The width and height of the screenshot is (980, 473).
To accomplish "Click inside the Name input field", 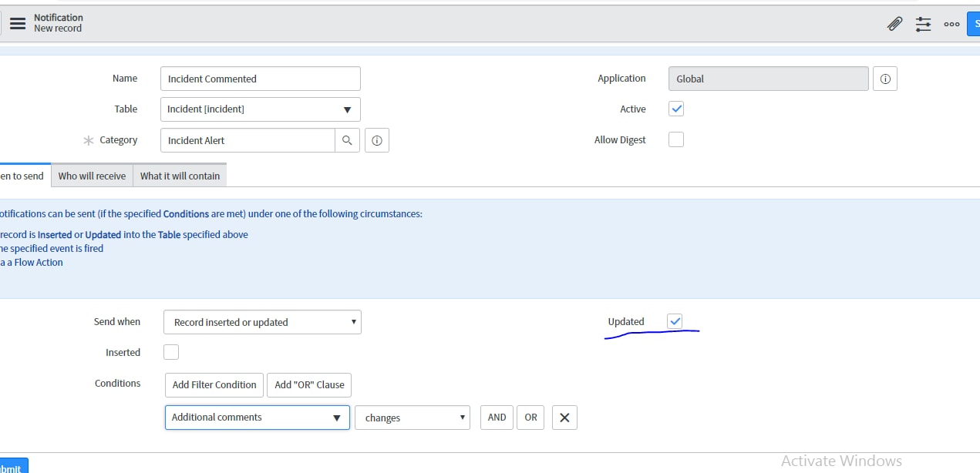I will [x=260, y=78].
